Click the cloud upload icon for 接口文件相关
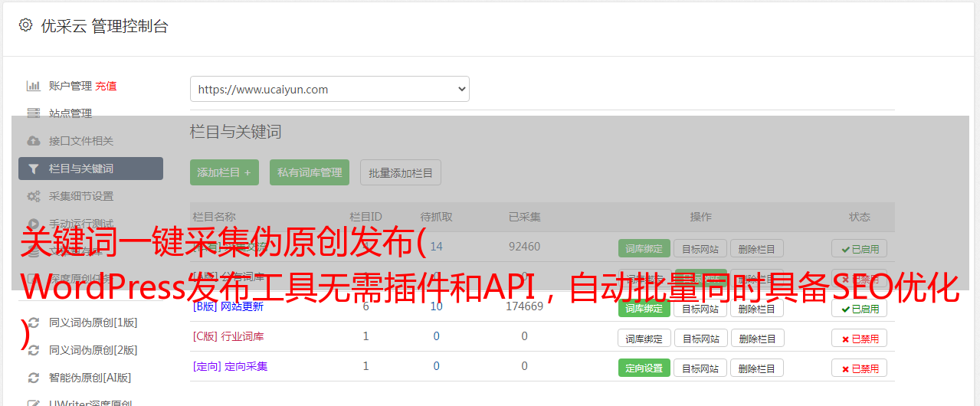The height and width of the screenshot is (406, 980). pyautogui.click(x=33, y=141)
